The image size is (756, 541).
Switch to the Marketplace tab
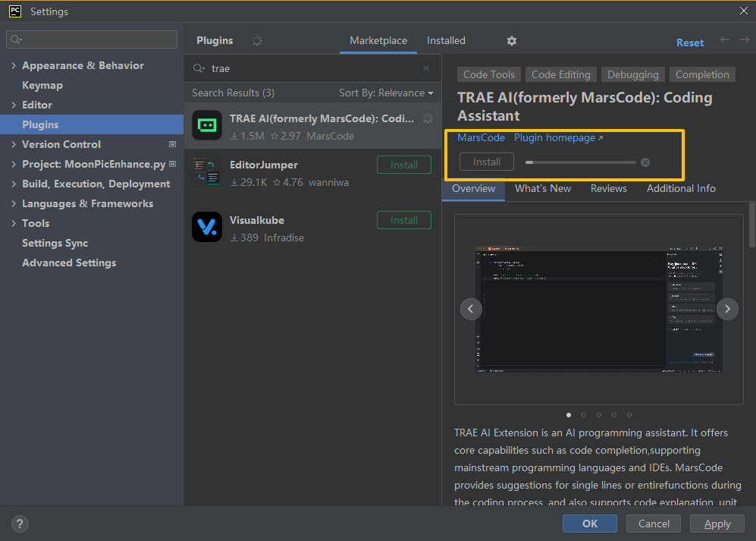tap(378, 40)
